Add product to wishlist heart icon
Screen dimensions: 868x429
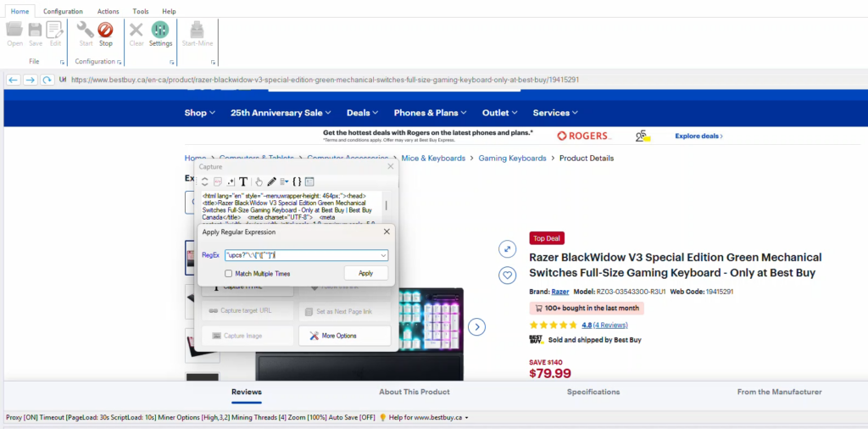tap(507, 275)
